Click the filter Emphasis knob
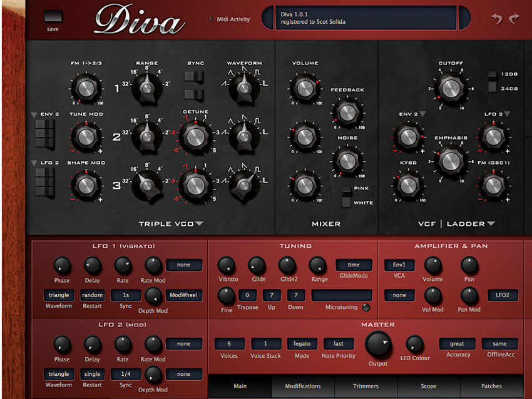 (449, 159)
